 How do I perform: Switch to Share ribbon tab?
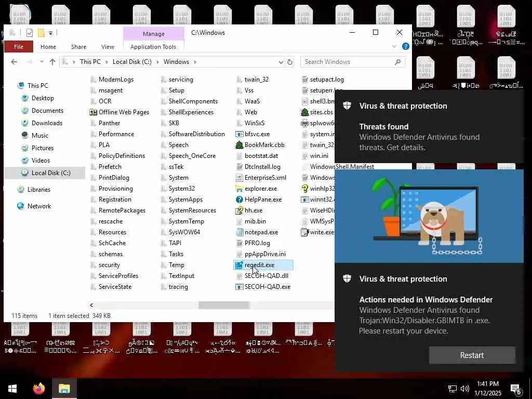click(x=79, y=47)
